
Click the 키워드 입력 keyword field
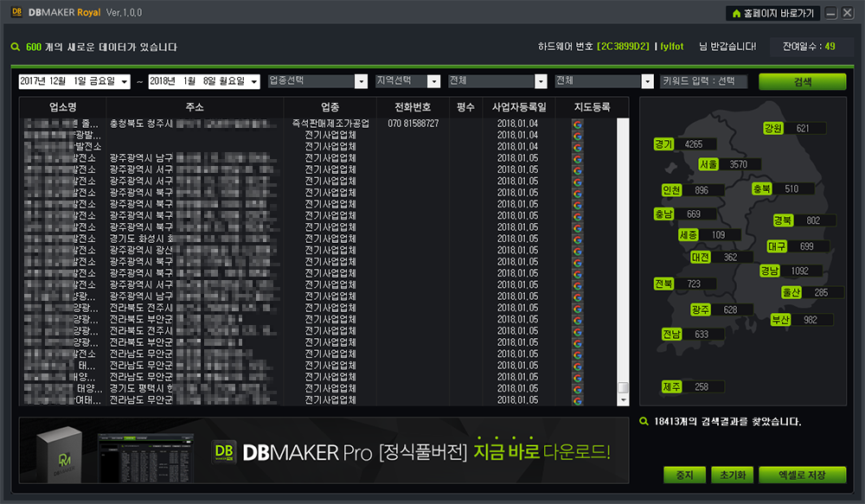click(x=704, y=81)
